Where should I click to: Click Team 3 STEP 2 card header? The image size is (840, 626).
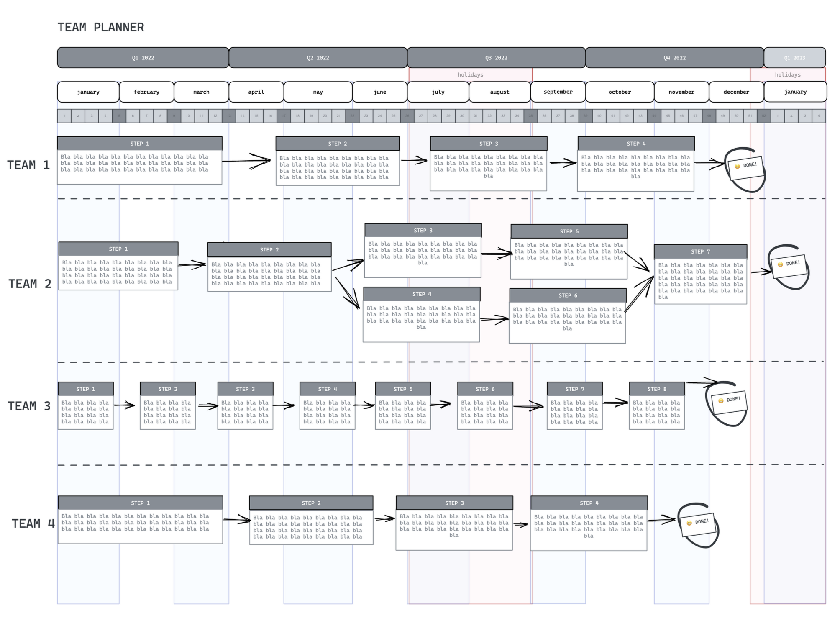pyautogui.click(x=168, y=389)
